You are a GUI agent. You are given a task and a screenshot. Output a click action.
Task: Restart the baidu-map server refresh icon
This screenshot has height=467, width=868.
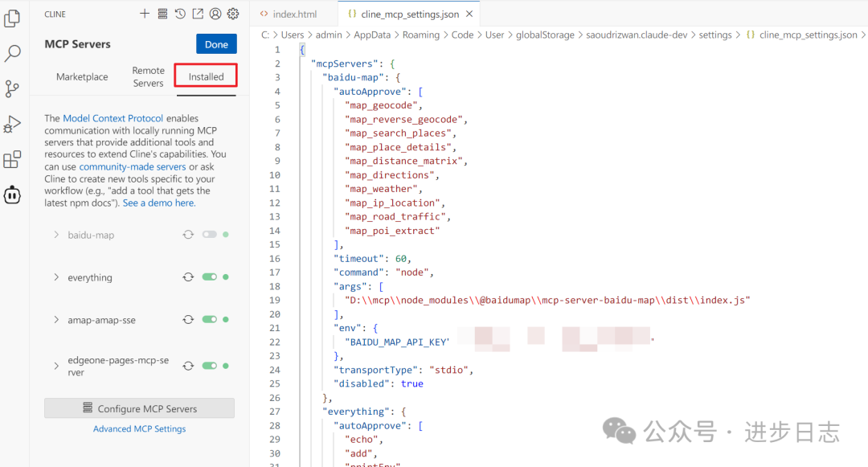point(188,235)
